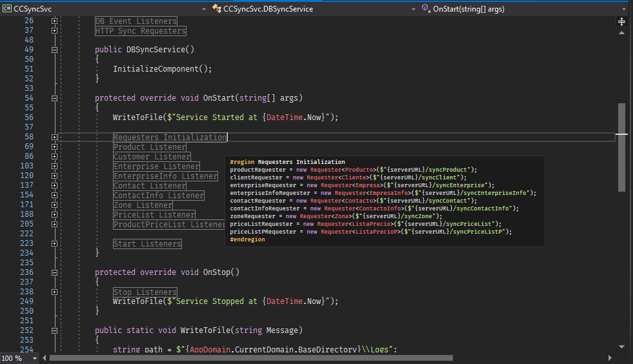Expand the Product Listener region
633x364 pixels.
coord(54,147)
